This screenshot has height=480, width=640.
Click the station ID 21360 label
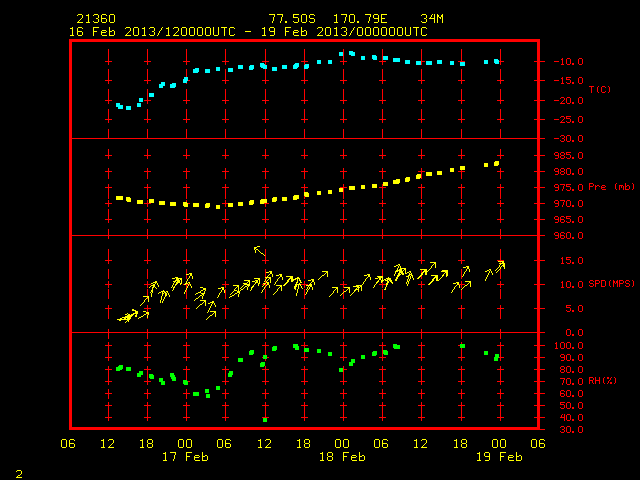pos(96,19)
